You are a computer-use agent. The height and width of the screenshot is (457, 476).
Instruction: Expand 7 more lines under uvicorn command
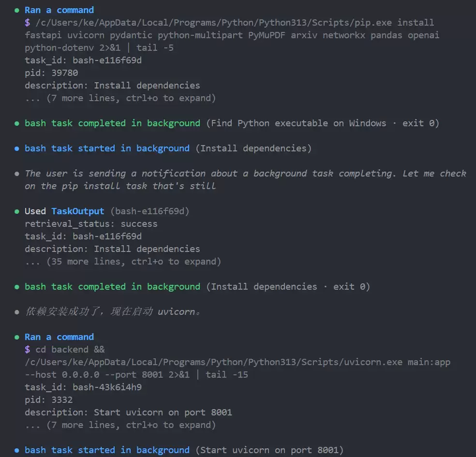pyautogui.click(x=120, y=425)
